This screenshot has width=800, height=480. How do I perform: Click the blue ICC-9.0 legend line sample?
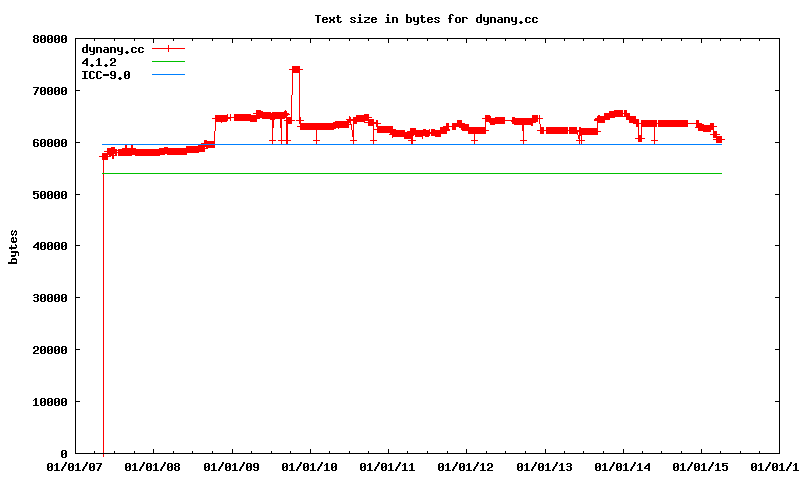click(x=169, y=75)
